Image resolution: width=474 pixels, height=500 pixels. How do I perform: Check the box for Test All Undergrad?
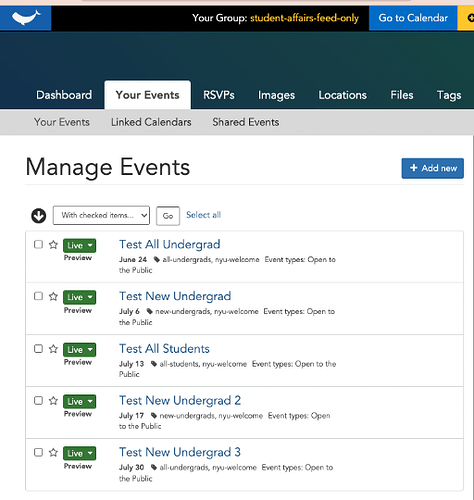click(x=39, y=244)
